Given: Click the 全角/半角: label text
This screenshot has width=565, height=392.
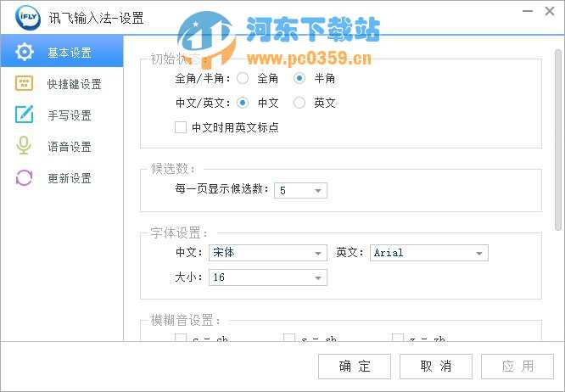Looking at the screenshot, I should coord(203,78).
